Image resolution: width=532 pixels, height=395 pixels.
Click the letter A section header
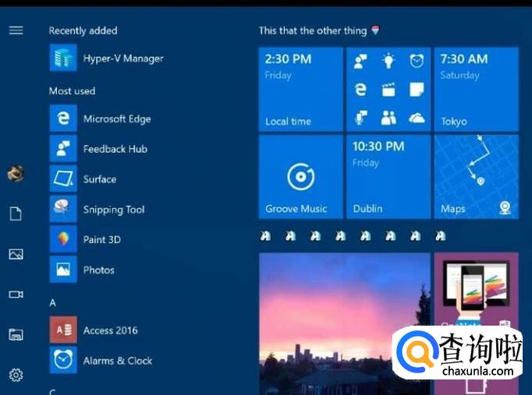pyautogui.click(x=52, y=302)
